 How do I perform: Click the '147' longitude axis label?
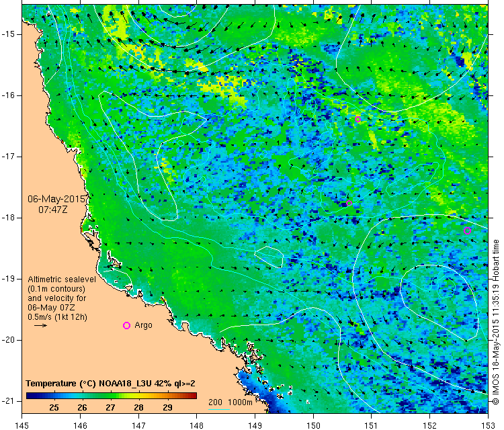138,425
